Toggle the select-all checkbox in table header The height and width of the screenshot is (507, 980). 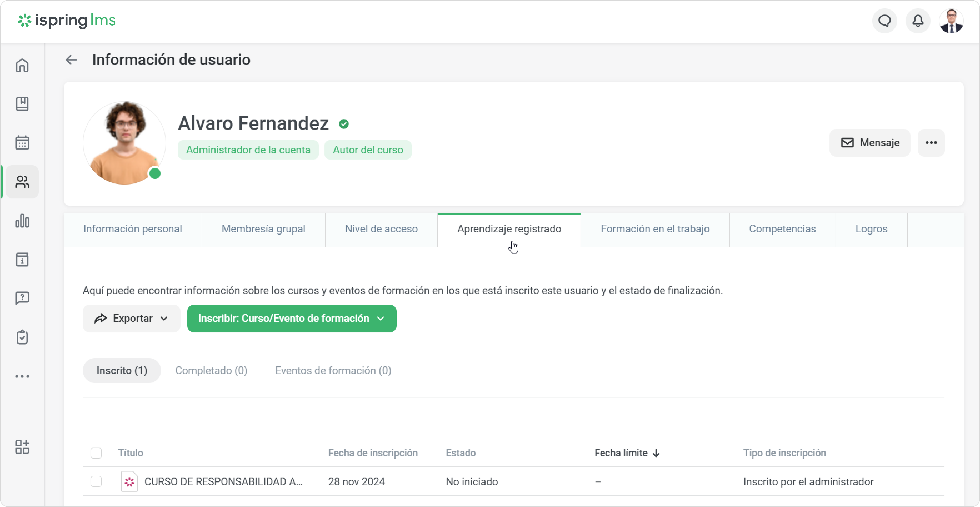[96, 453]
